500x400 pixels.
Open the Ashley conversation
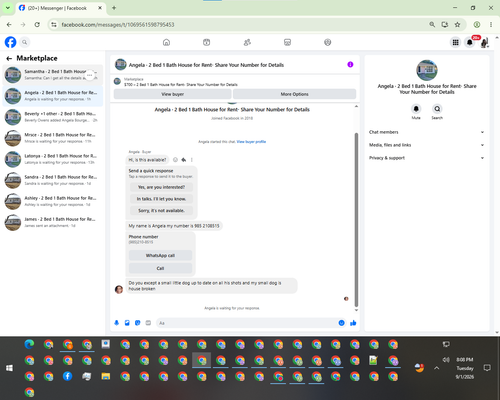click(x=53, y=201)
